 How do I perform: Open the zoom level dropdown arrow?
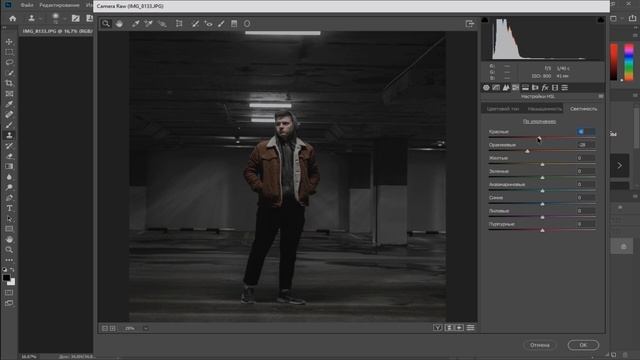pos(146,328)
